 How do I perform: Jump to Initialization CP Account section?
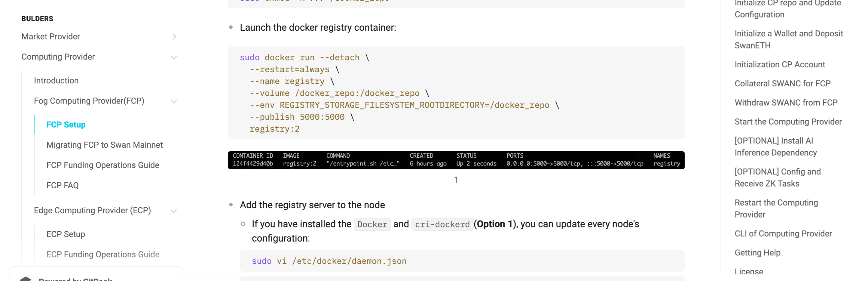(x=780, y=64)
